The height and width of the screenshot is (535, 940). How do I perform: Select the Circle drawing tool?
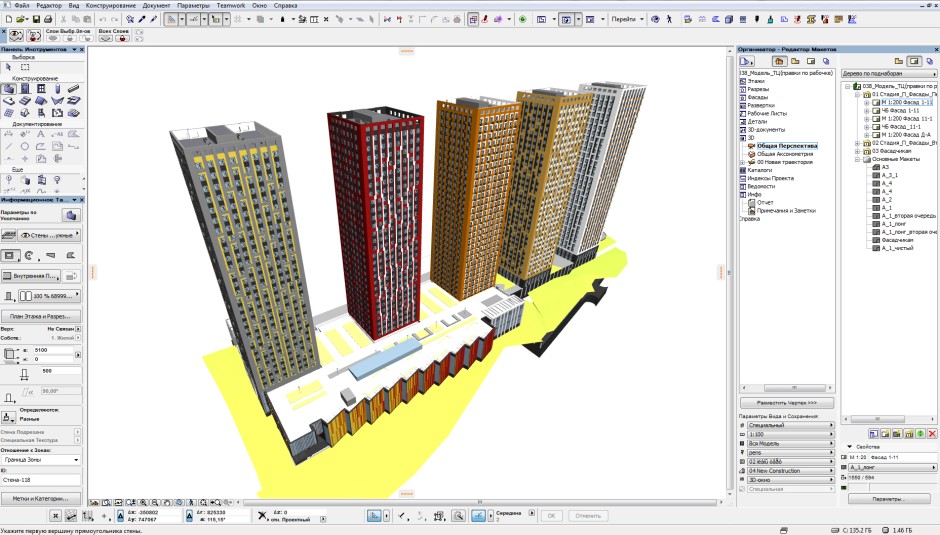pyautogui.click(x=24, y=146)
